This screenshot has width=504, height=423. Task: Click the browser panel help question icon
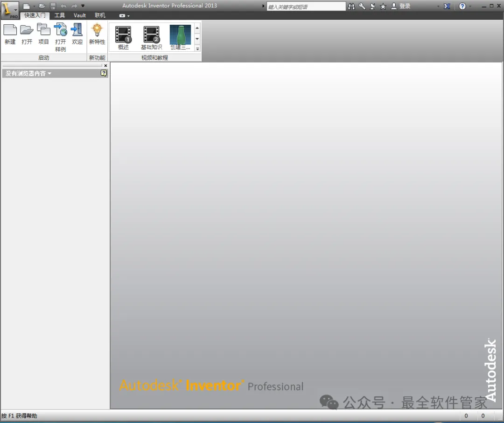[x=104, y=73]
